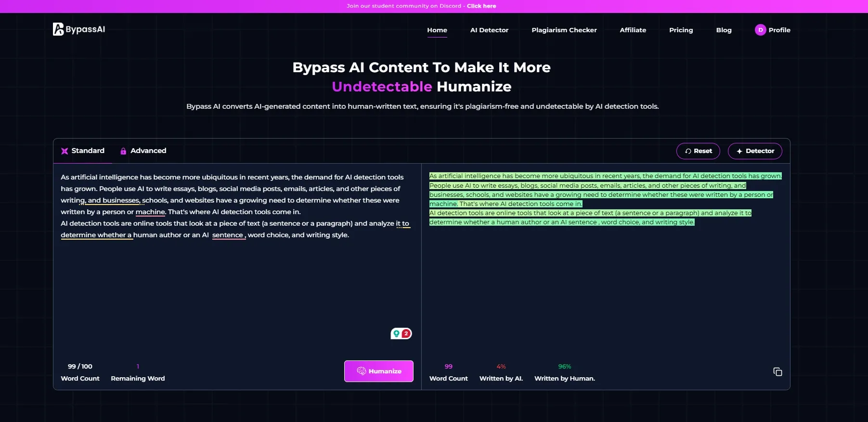Screen dimensions: 868x422
Task: Open the AI Detector page
Action: (x=489, y=30)
